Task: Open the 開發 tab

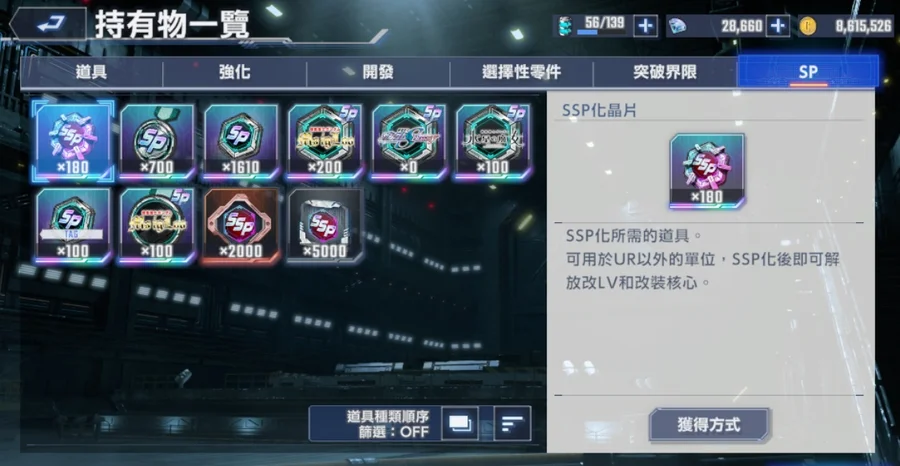Action: coord(378,73)
